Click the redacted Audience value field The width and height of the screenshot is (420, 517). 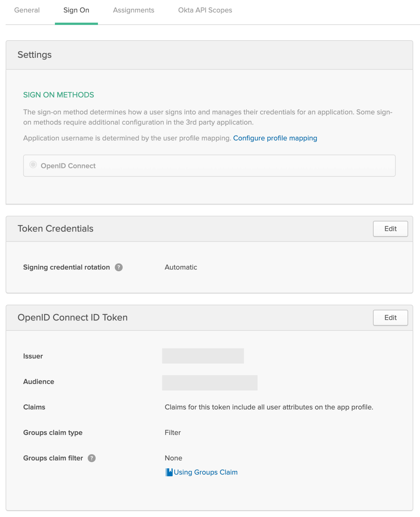point(210,383)
